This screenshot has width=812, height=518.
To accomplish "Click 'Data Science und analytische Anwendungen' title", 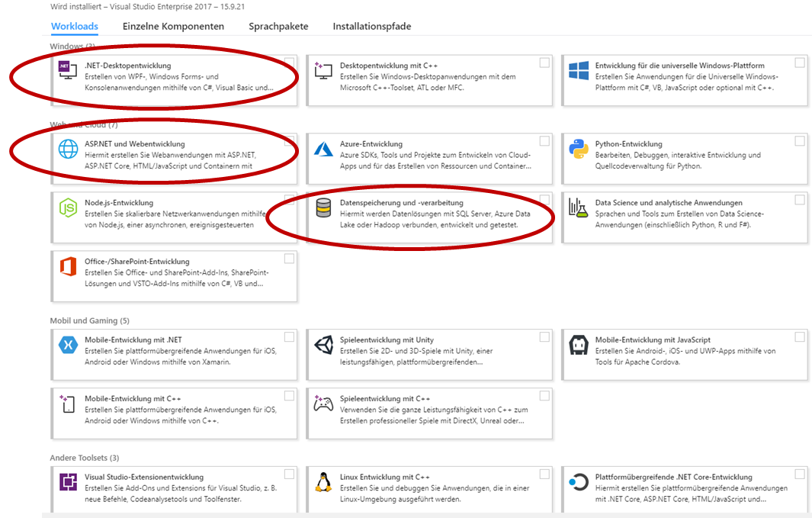I will pos(669,202).
